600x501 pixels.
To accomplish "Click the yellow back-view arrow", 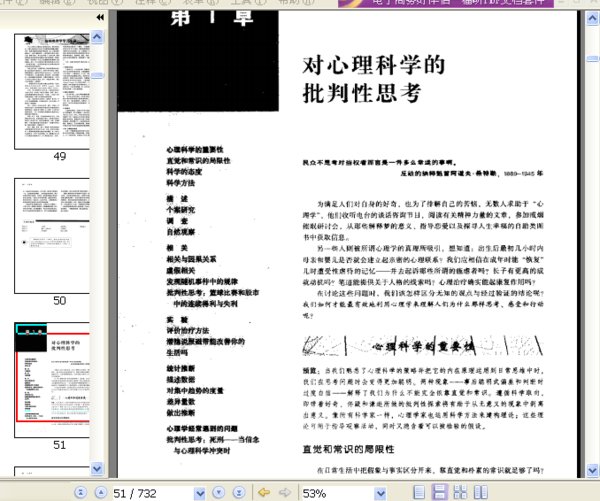I will tap(264, 492).
